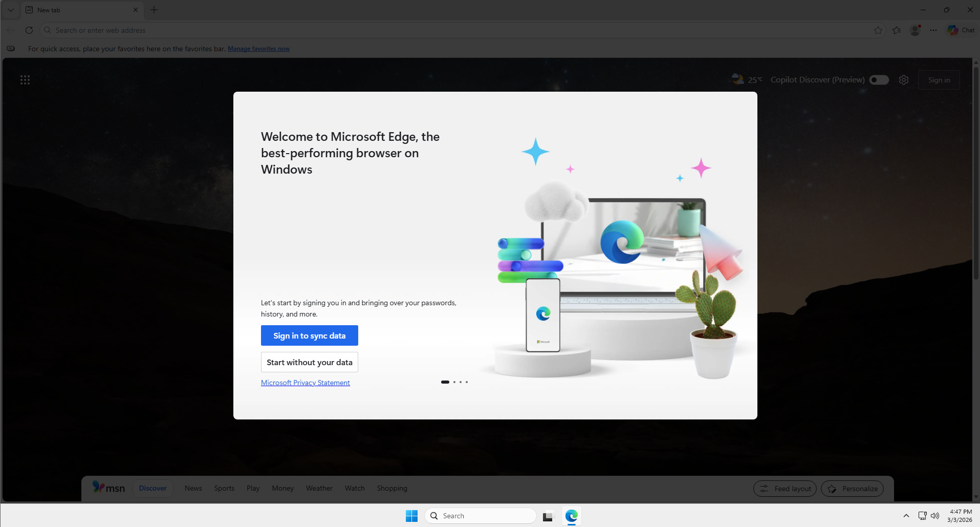Open the clock showing 4:47 PM
This screenshot has width=980, height=527.
(960, 516)
